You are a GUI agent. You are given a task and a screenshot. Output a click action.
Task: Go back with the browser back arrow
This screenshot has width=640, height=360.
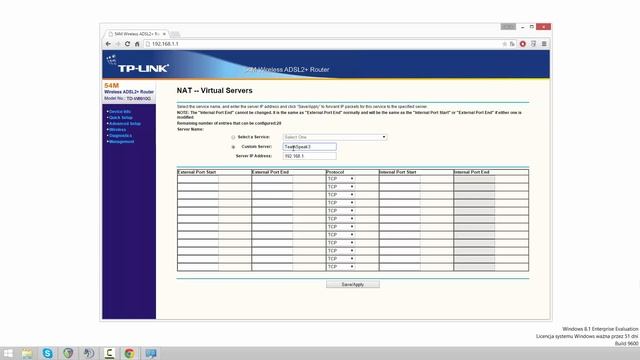click(108, 44)
